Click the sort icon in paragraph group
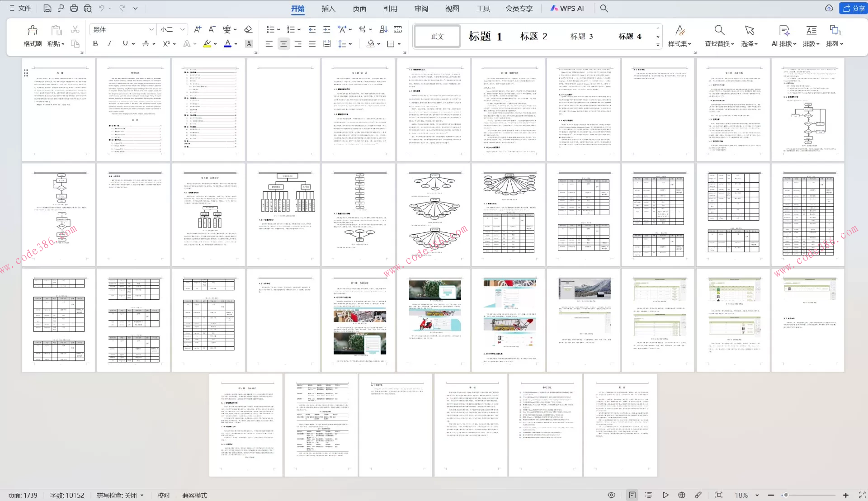 (383, 29)
